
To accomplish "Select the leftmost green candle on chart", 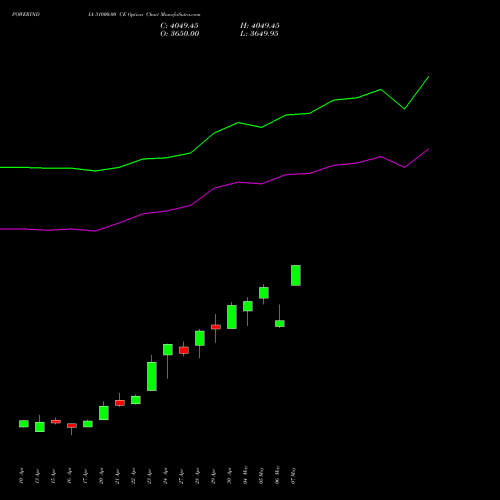I will coord(24,424).
